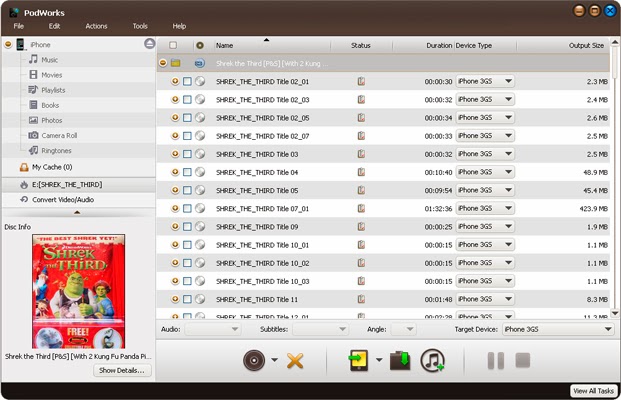Check the box for Title 02_01
Screen dimensions: 621x400
[187, 81]
